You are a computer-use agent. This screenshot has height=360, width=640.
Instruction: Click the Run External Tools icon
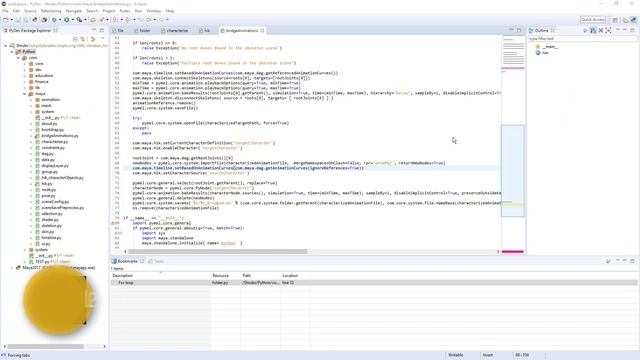coord(79,20)
